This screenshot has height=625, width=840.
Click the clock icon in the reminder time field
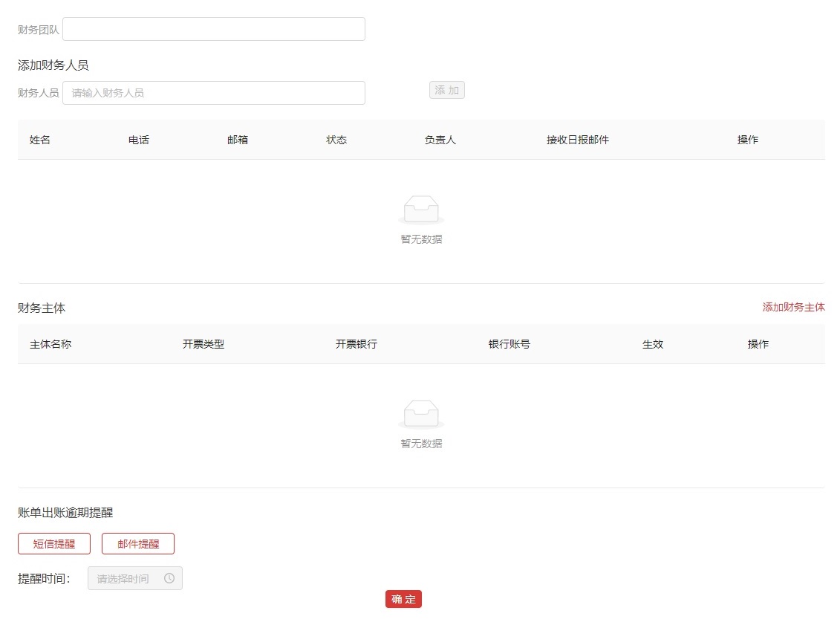169,578
